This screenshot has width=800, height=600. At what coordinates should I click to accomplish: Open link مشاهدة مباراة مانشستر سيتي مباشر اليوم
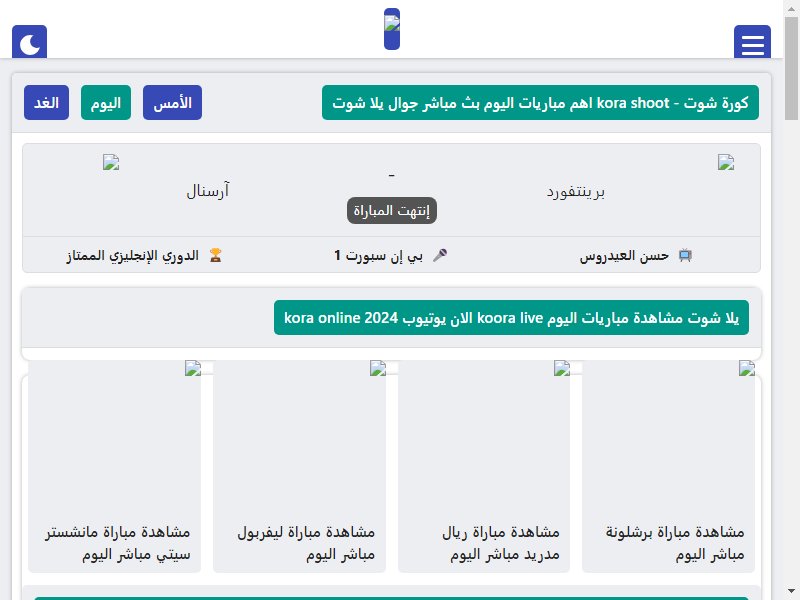tap(118, 543)
